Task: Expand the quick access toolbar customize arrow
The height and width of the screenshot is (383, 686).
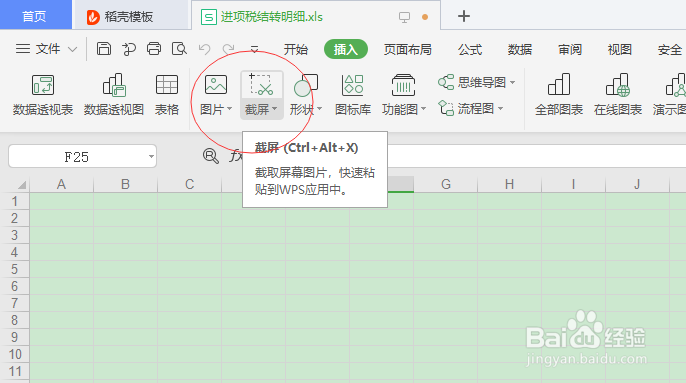Action: pyautogui.click(x=254, y=49)
